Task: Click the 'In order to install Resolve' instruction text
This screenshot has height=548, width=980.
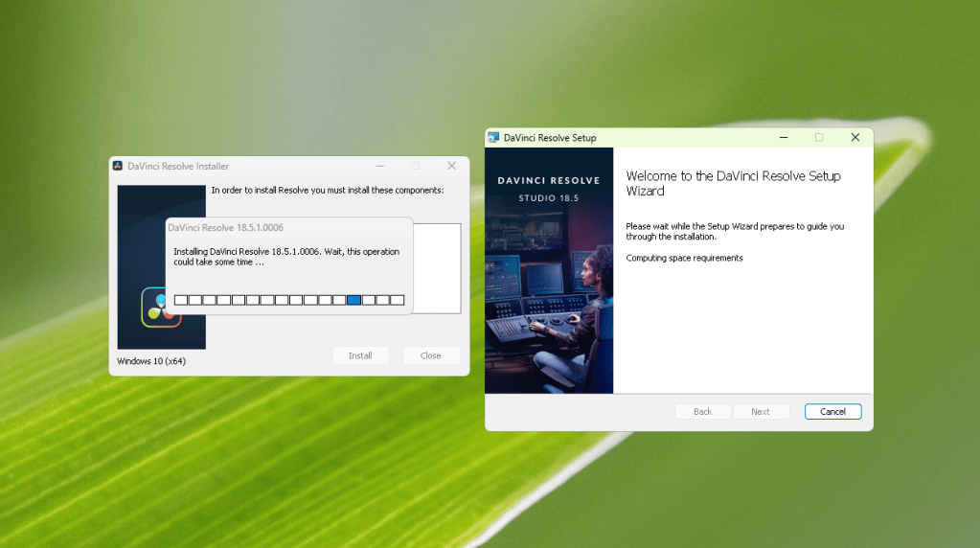Action: tap(328, 190)
